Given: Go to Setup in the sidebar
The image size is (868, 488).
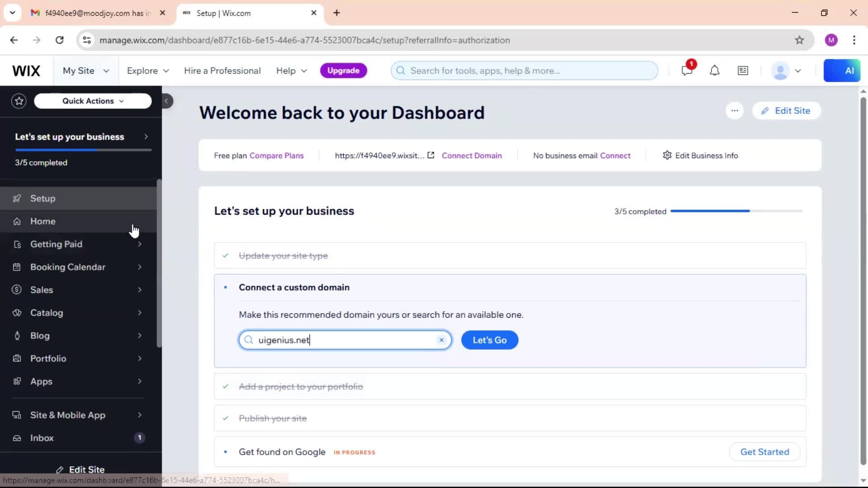Looking at the screenshot, I should tap(78, 198).
